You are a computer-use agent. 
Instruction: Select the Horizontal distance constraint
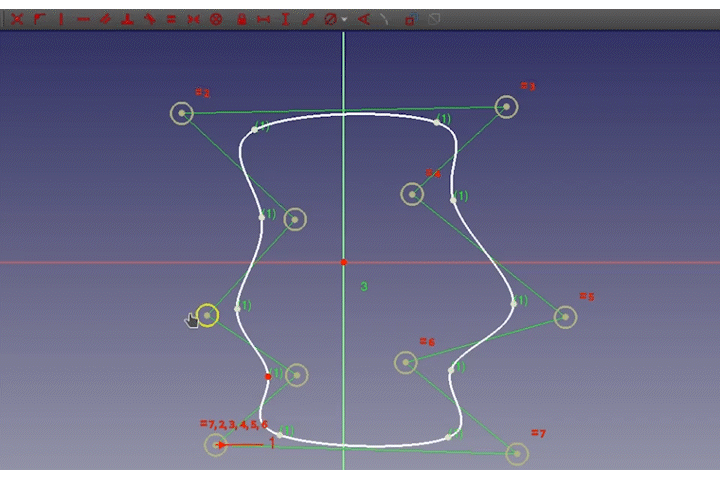[263, 18]
